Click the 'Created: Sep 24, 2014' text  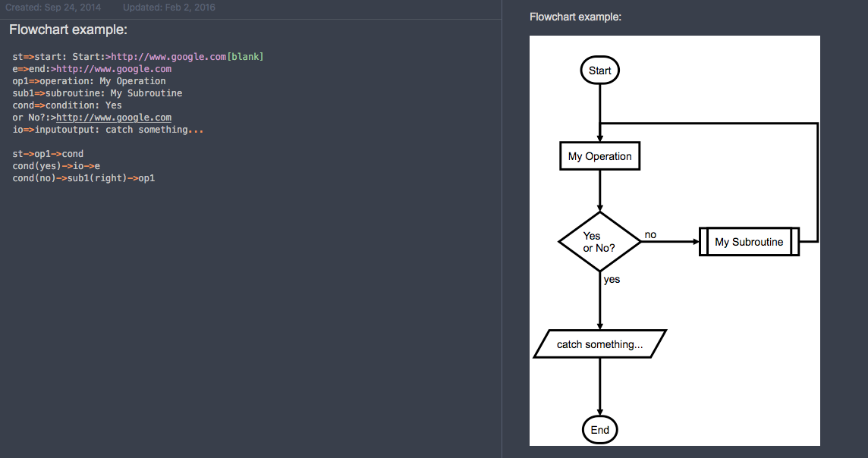point(53,7)
